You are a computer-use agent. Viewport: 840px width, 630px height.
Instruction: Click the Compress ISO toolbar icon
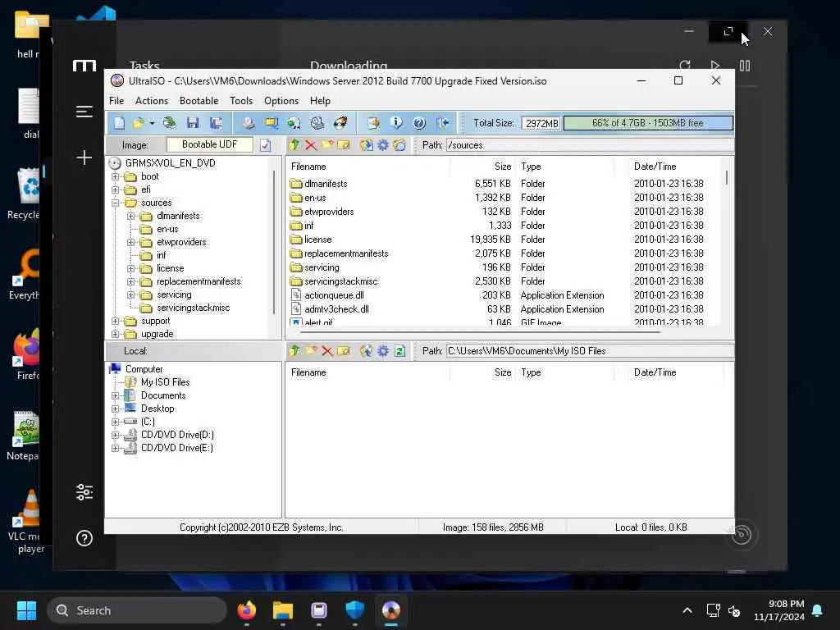(x=272, y=123)
